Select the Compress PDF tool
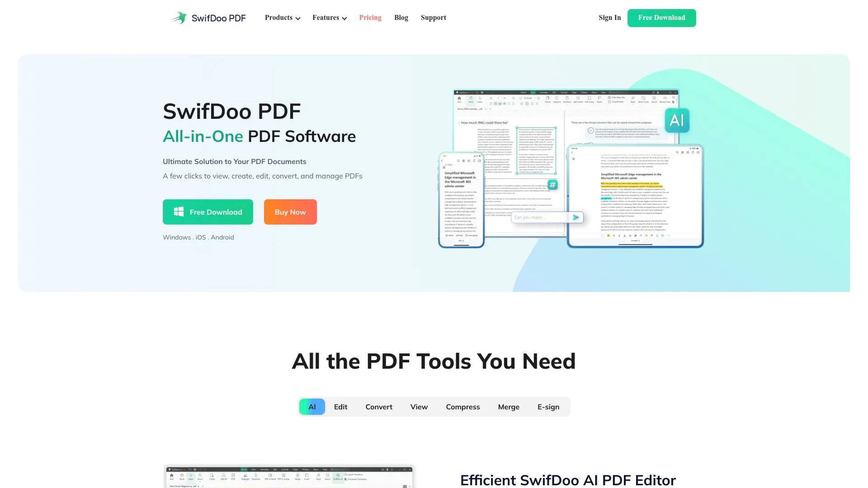Image resolution: width=868 pixels, height=488 pixels. coord(462,406)
